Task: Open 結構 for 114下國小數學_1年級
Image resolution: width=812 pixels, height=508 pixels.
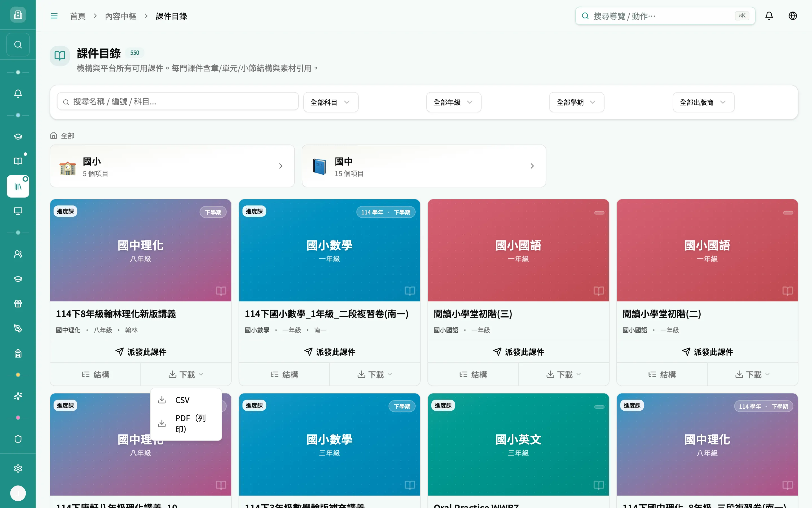Action: click(x=284, y=374)
